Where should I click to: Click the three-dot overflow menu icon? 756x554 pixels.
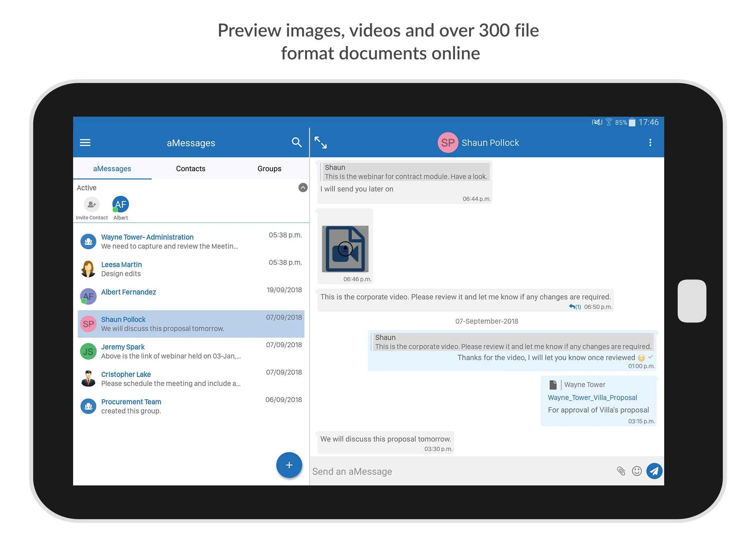pyautogui.click(x=650, y=143)
